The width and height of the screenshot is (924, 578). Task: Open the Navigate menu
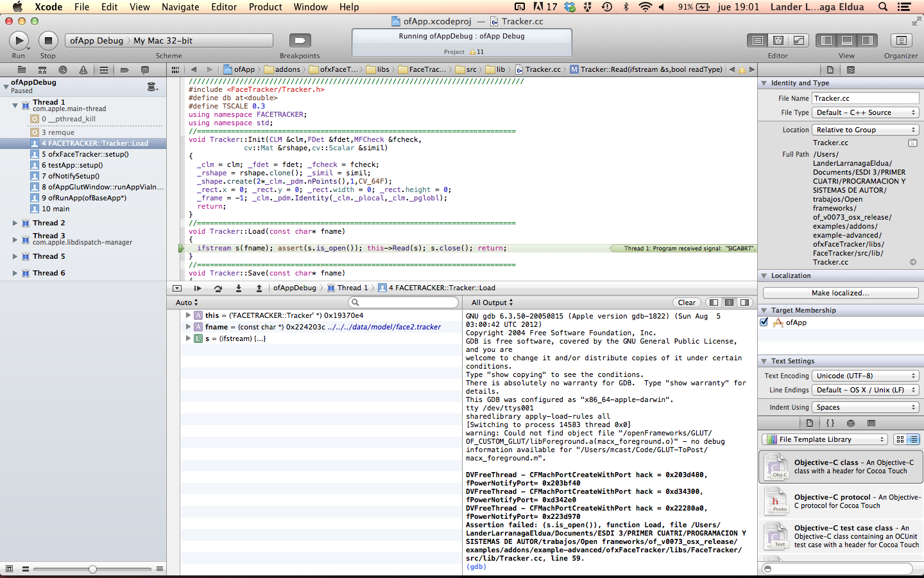pyautogui.click(x=180, y=7)
